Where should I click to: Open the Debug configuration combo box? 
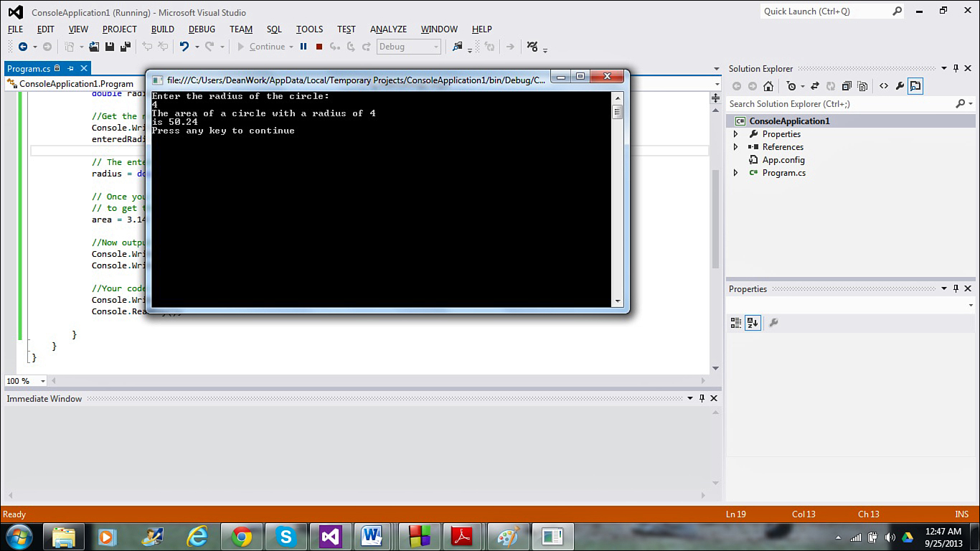tap(409, 47)
